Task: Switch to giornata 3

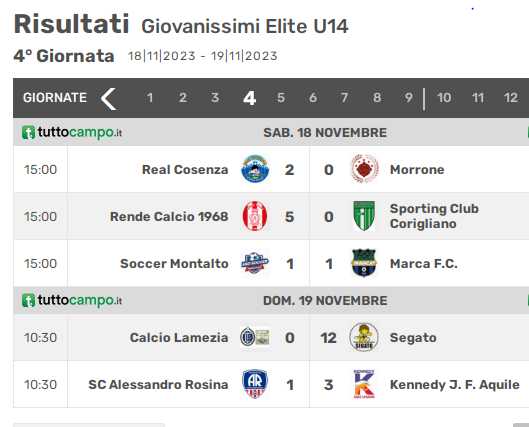Action: 215,98
